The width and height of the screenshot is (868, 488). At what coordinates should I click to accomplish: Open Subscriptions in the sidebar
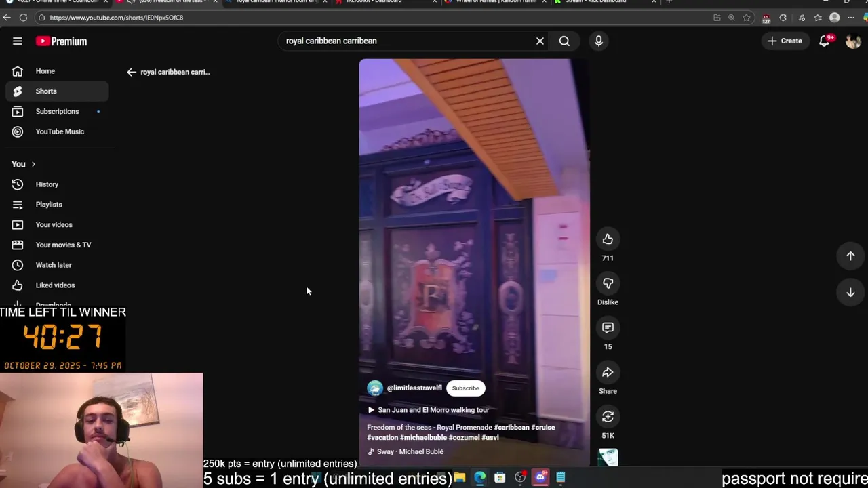pos(57,111)
